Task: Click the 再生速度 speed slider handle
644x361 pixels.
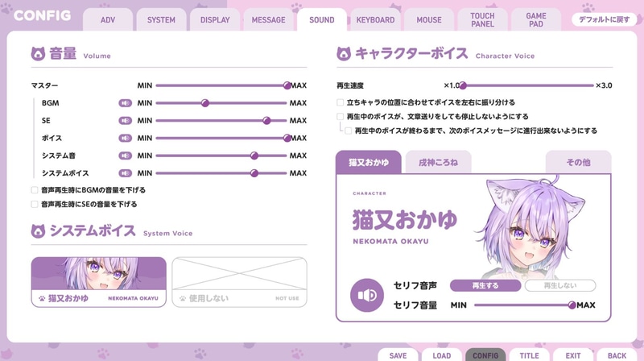Action: (x=463, y=85)
